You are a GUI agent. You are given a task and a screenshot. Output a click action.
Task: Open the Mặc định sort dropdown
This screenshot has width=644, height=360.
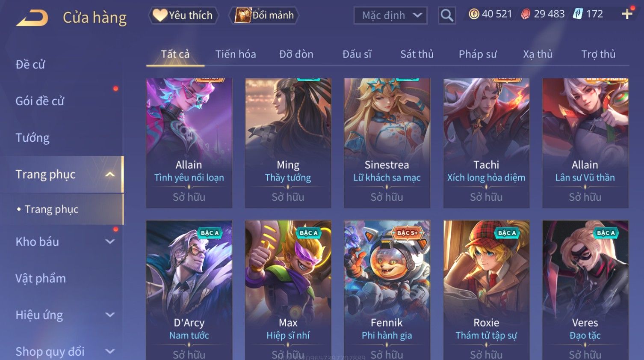coord(390,15)
